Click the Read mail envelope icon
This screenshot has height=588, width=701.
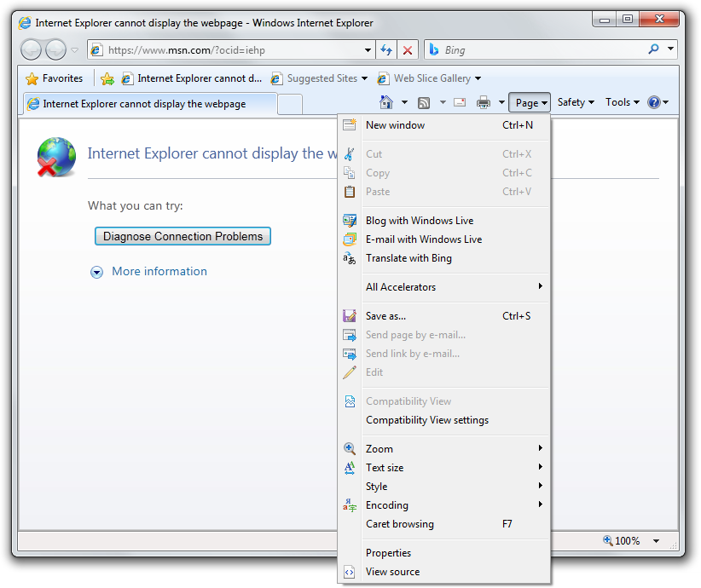[460, 102]
